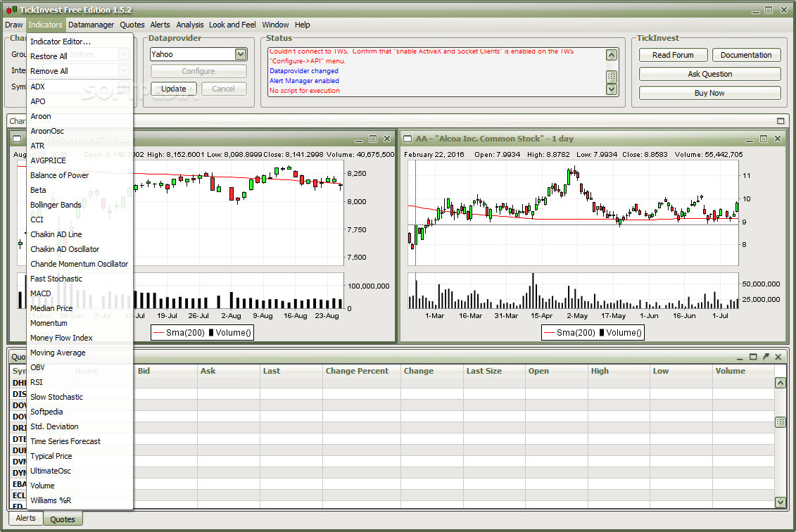The width and height of the screenshot is (796, 532).
Task: Click the Configure button
Action: (198, 72)
